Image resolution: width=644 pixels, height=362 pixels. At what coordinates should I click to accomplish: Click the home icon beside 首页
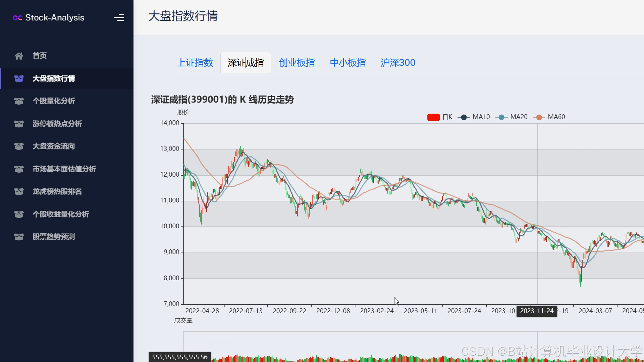pos(18,56)
